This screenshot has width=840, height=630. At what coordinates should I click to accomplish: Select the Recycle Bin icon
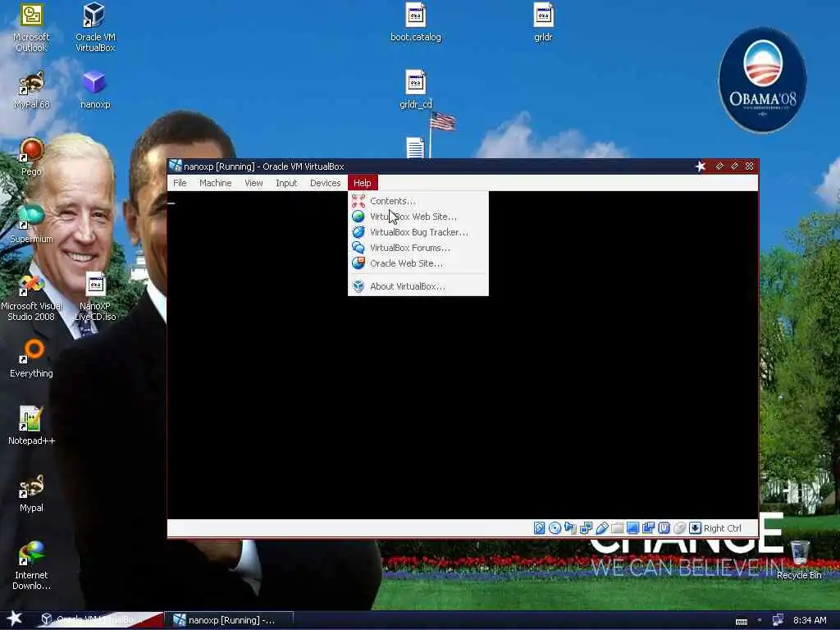[x=799, y=560]
